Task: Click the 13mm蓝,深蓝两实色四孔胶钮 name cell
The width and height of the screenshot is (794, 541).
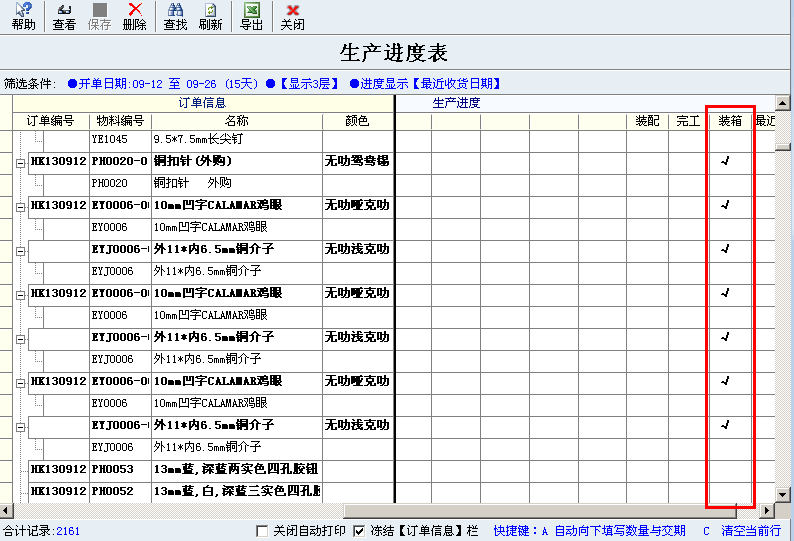Action: click(236, 470)
